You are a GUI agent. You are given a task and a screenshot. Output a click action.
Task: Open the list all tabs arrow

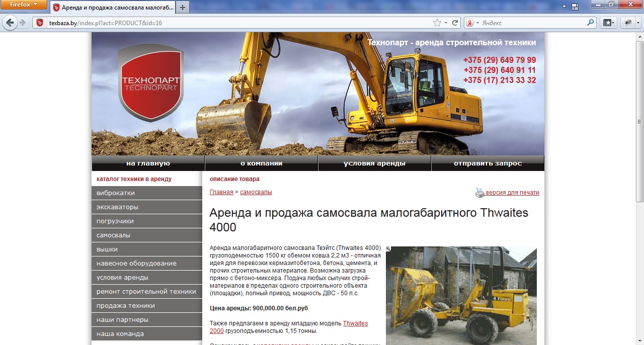pyautogui.click(x=564, y=7)
